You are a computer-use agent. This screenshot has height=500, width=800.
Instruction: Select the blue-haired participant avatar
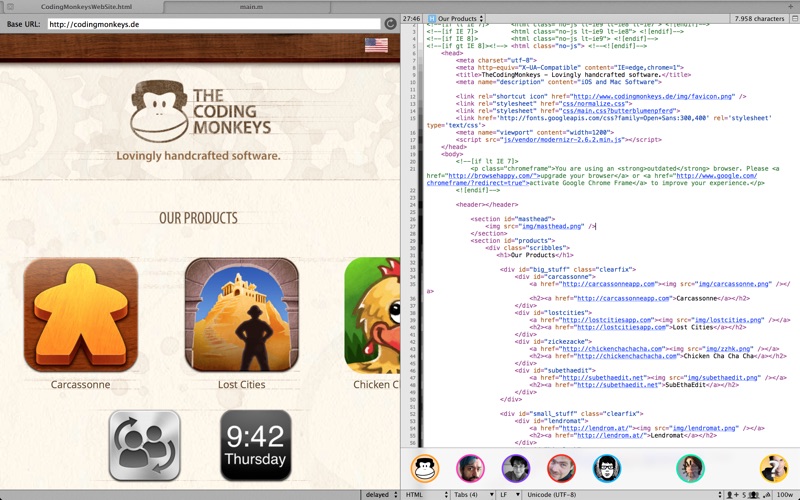point(470,468)
